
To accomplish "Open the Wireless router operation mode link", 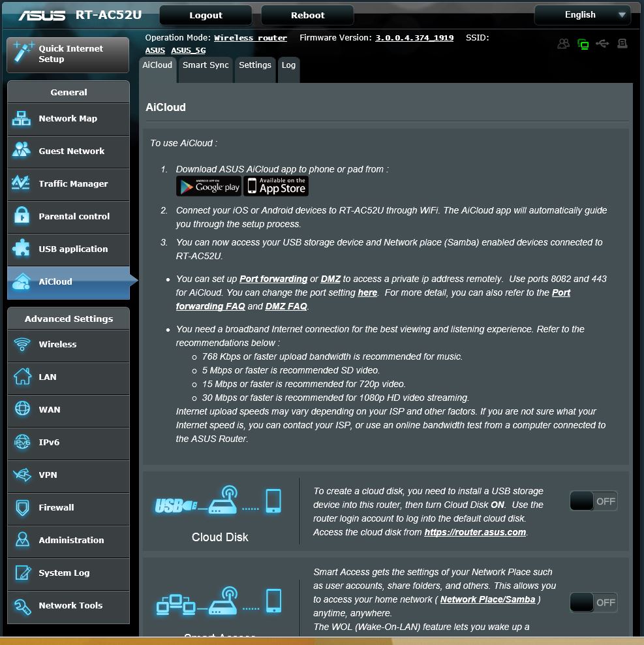I will click(x=251, y=38).
